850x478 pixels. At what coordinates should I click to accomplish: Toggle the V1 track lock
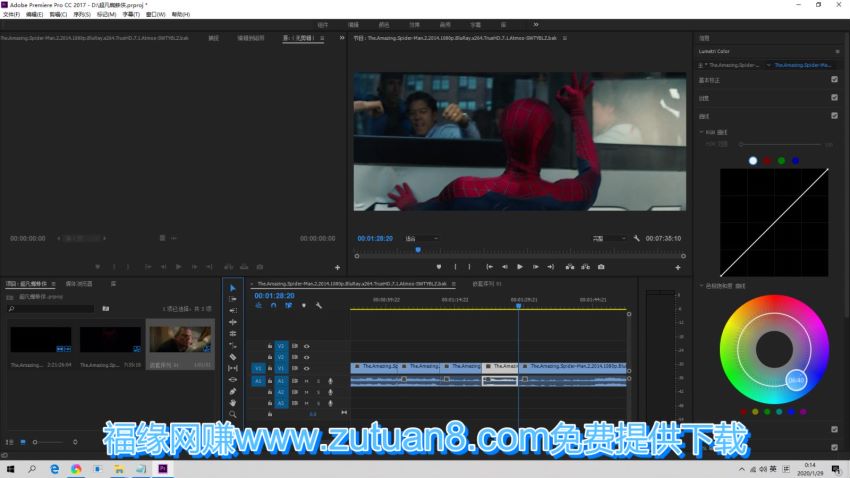click(269, 369)
